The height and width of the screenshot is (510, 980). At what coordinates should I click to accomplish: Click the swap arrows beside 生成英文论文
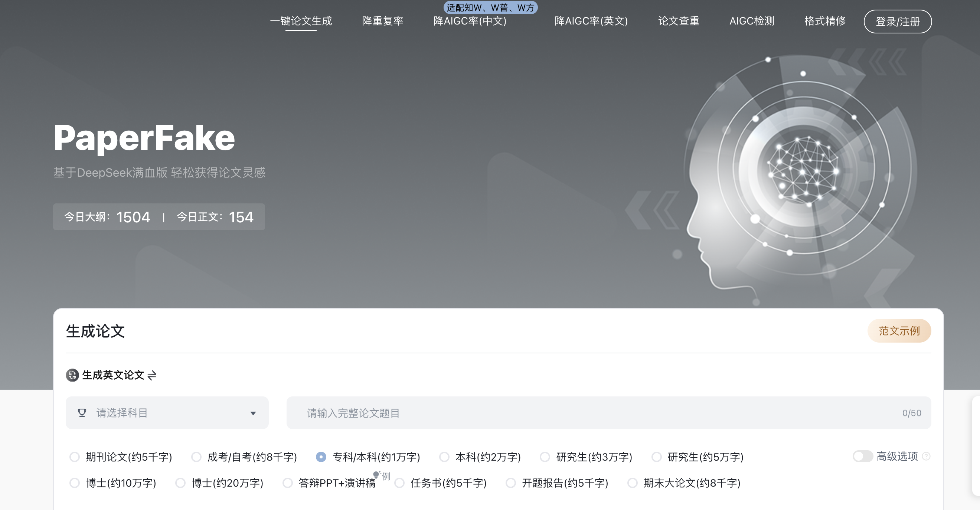tap(152, 375)
